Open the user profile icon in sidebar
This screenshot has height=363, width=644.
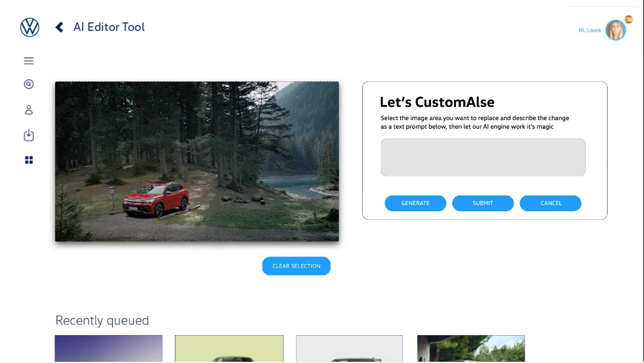point(29,110)
